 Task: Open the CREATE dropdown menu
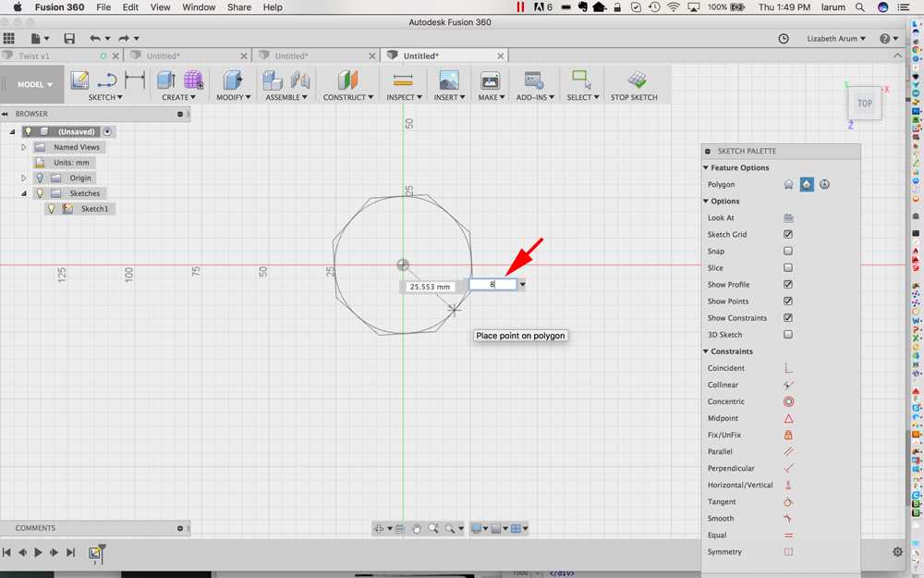point(179,97)
